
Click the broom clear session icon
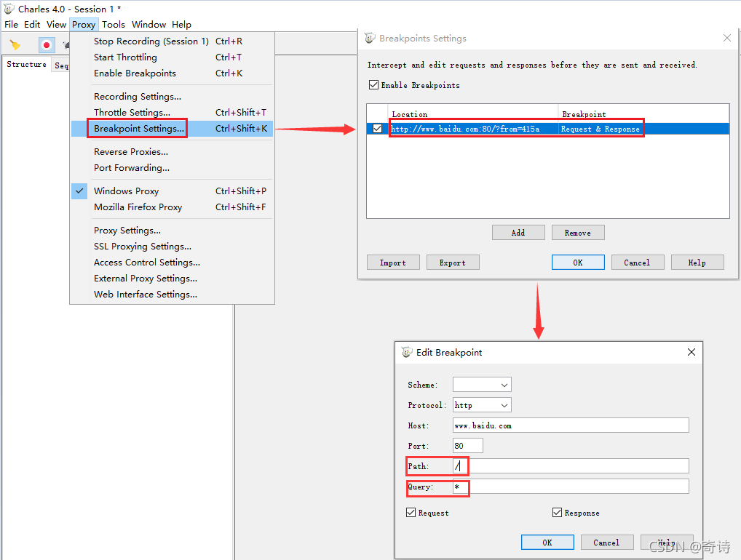15,45
